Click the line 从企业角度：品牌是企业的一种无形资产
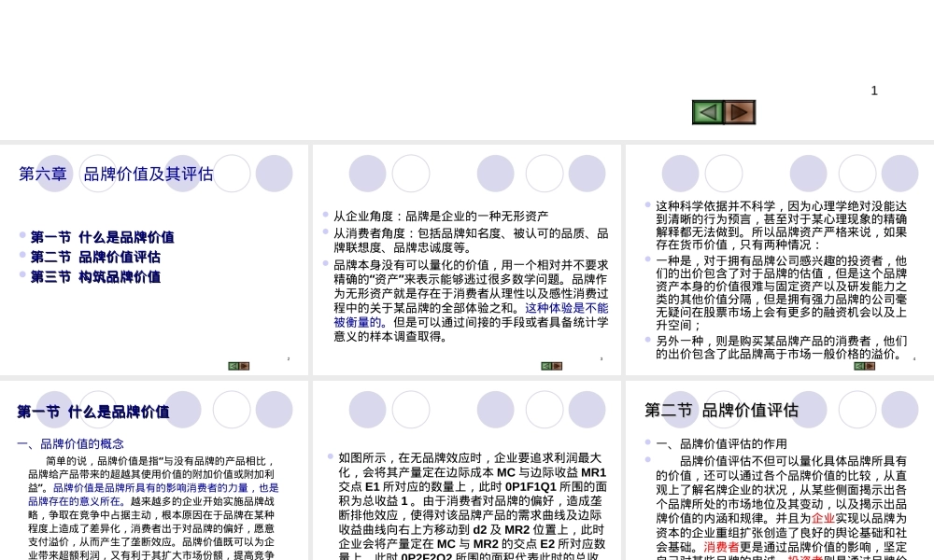 tap(441, 216)
